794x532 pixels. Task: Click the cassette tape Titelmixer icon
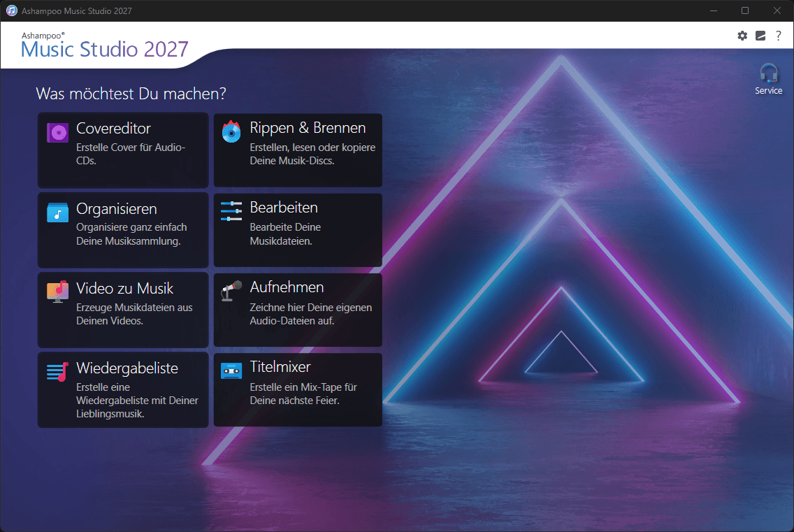[231, 371]
